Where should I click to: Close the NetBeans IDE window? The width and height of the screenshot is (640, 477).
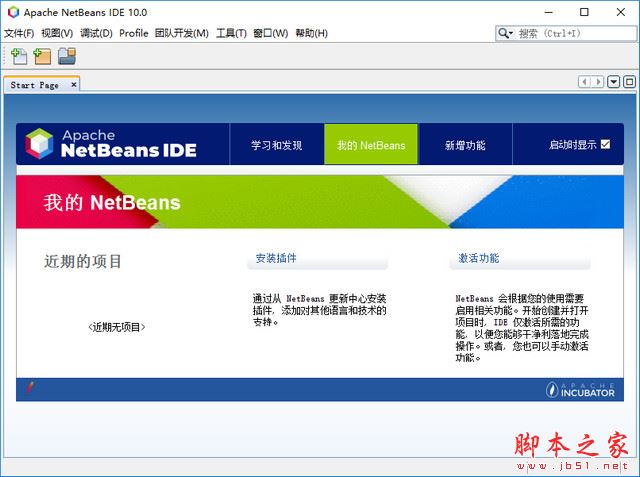(x=621, y=12)
